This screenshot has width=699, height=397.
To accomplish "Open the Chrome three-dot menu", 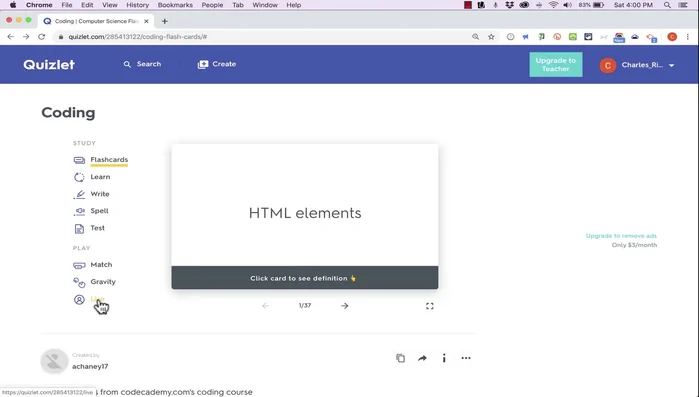I will 688,37.
